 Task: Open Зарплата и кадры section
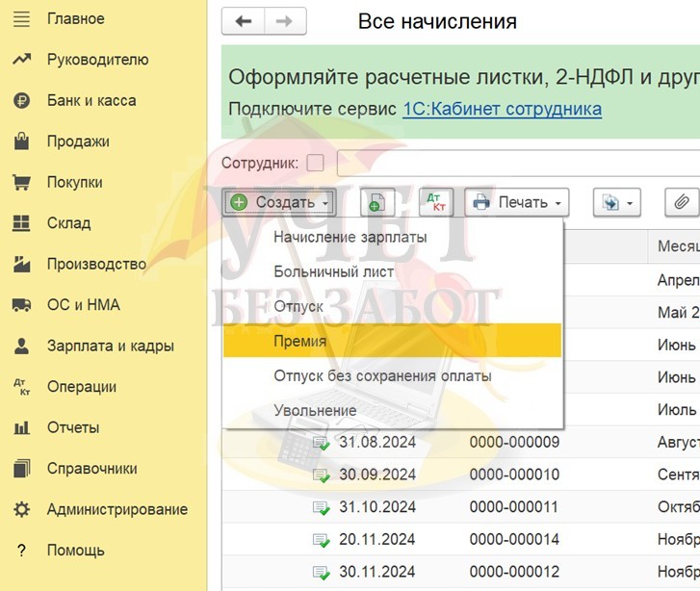(x=110, y=347)
